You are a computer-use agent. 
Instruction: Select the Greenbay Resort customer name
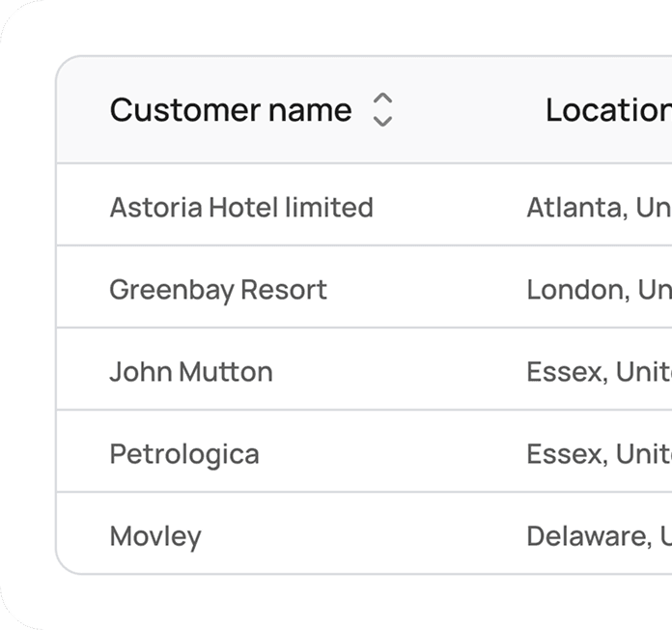218,290
